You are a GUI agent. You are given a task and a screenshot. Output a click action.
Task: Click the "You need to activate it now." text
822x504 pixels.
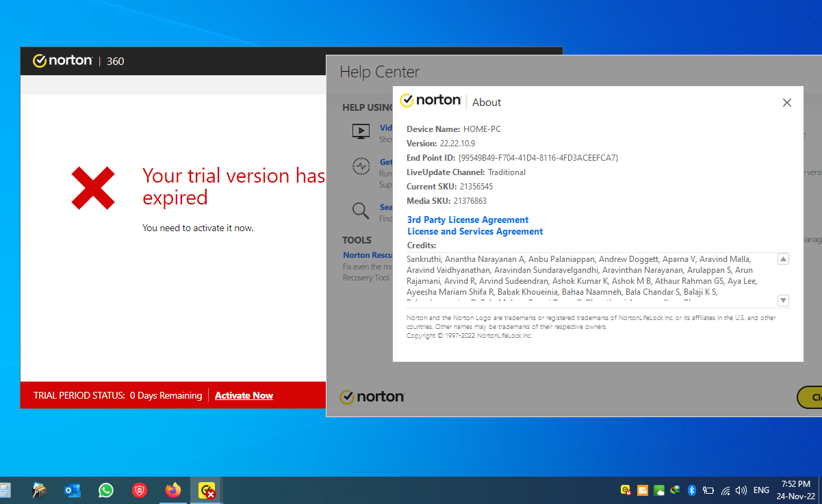pos(198,228)
